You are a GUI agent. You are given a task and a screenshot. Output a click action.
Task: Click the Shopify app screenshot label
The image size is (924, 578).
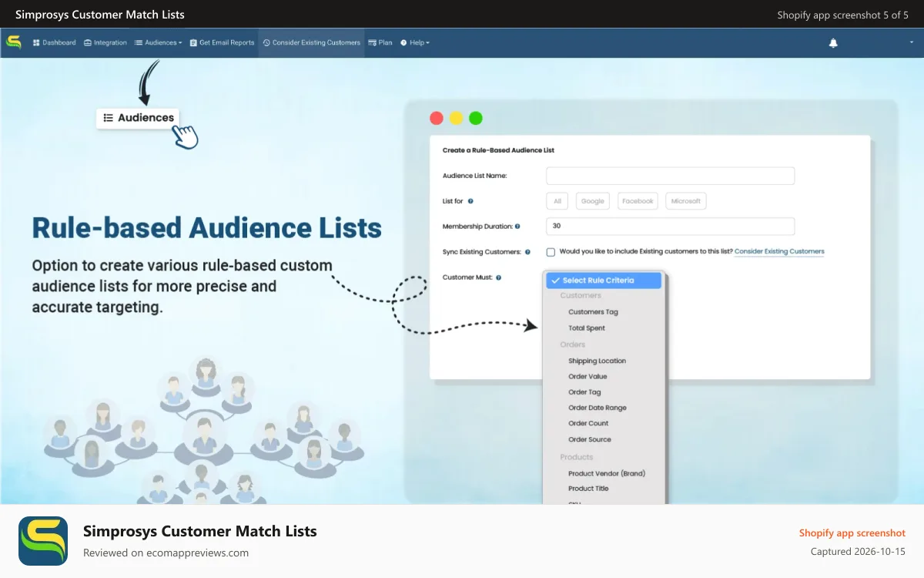point(852,533)
